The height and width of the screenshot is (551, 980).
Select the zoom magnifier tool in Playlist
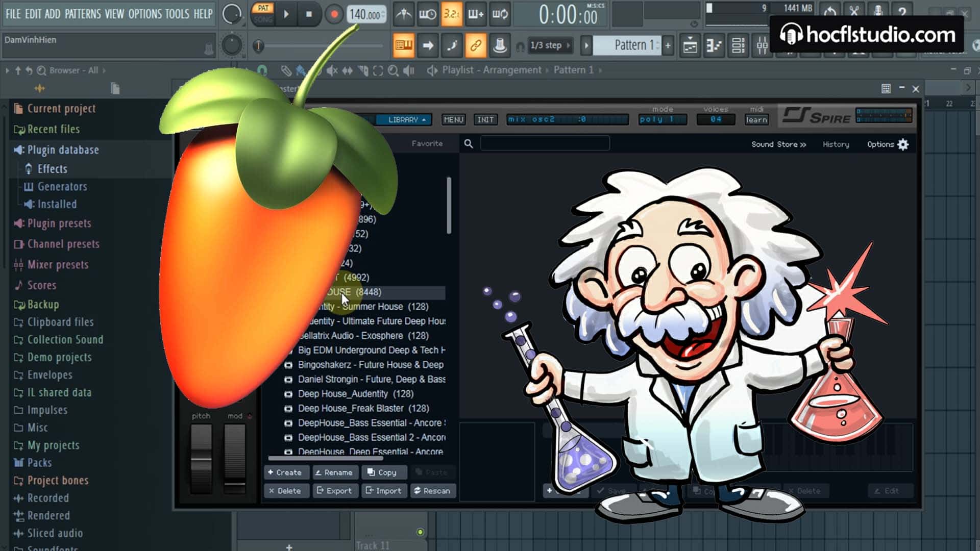[x=393, y=70]
